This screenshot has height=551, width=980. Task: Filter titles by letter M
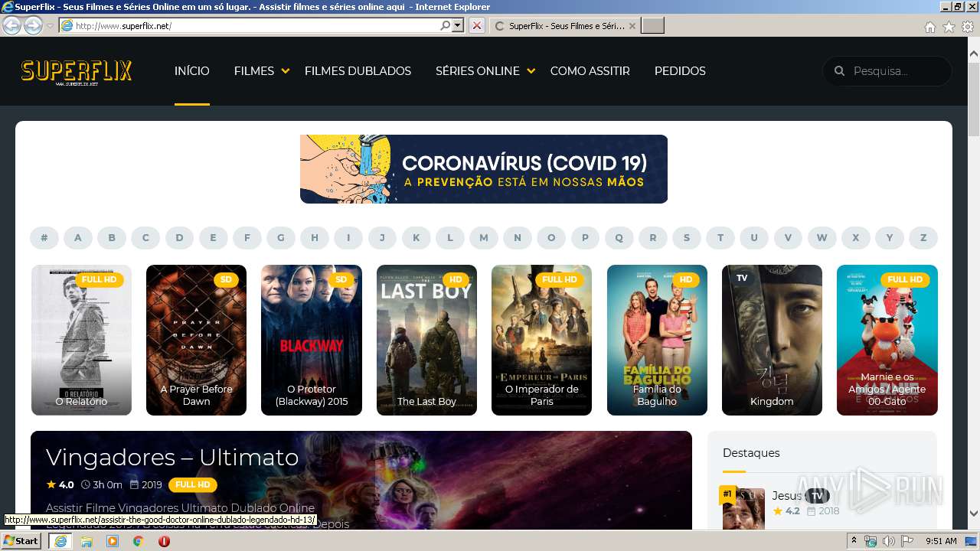484,238
